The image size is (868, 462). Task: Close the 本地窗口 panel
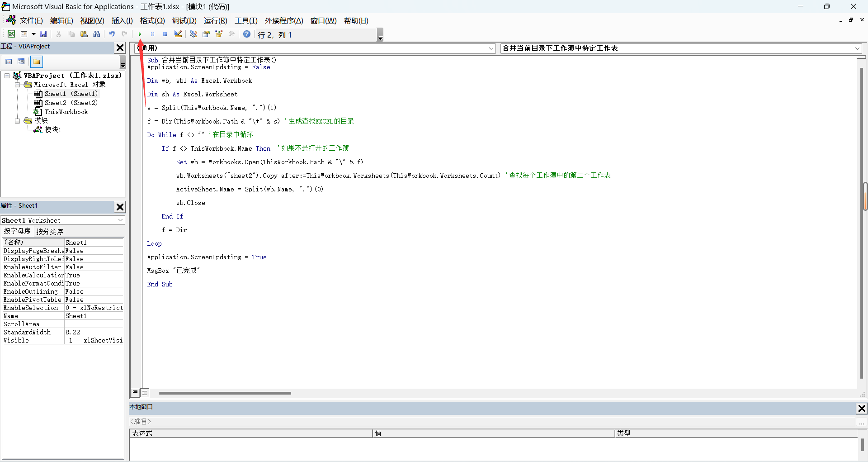coord(862,408)
